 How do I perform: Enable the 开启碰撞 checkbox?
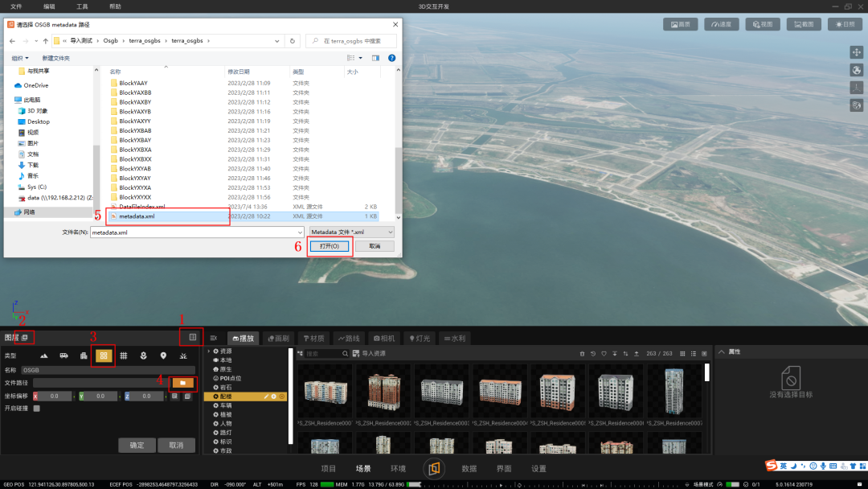(x=36, y=409)
